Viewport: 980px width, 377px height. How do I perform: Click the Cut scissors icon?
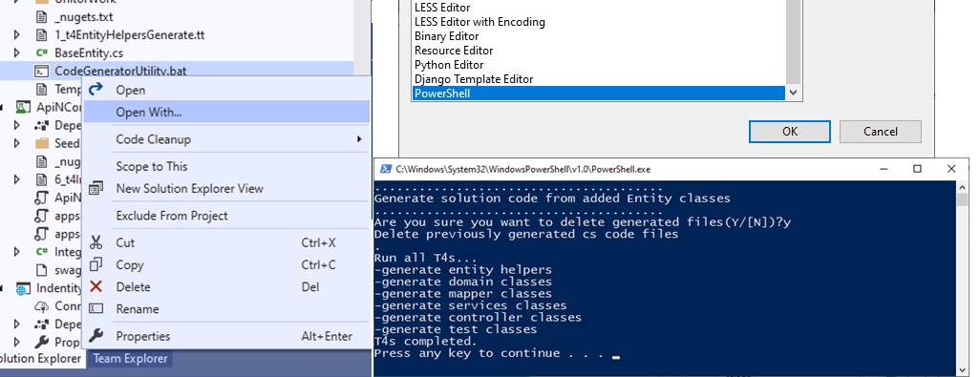[96, 242]
